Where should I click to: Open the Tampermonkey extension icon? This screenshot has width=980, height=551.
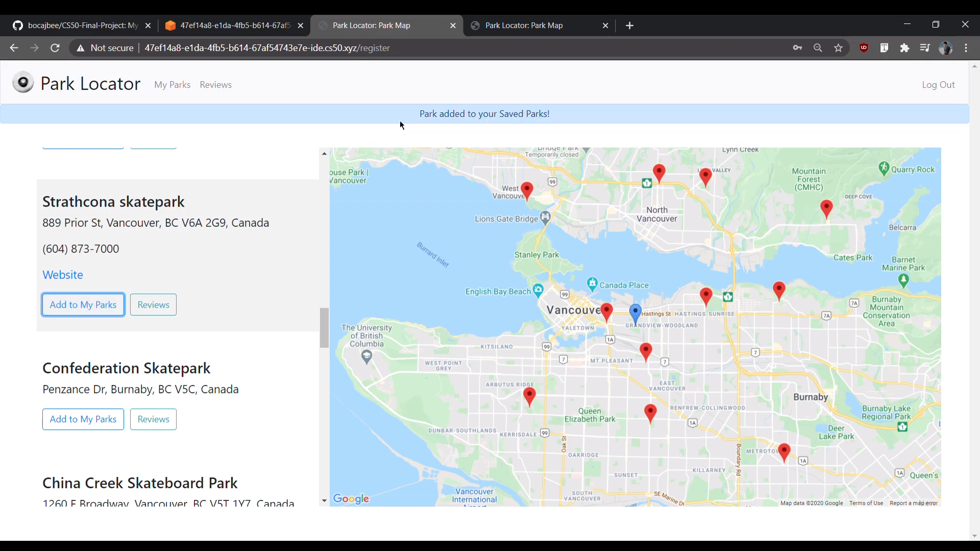[885, 48]
